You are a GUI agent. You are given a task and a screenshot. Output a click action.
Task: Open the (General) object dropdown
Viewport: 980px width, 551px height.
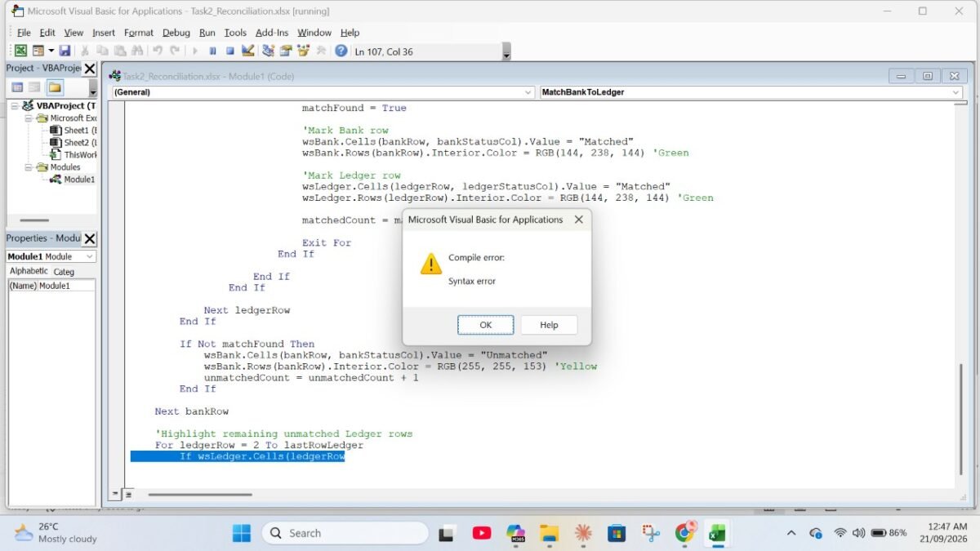(528, 92)
